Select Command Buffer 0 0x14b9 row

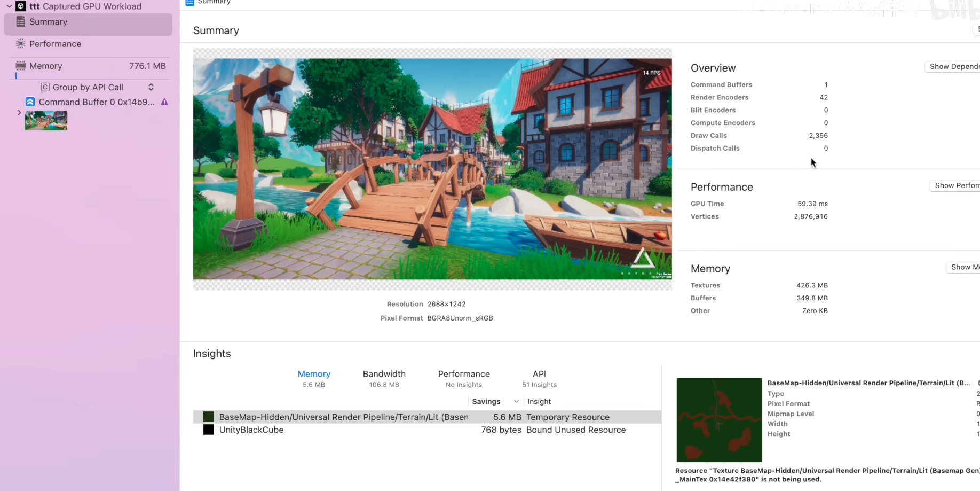point(96,102)
